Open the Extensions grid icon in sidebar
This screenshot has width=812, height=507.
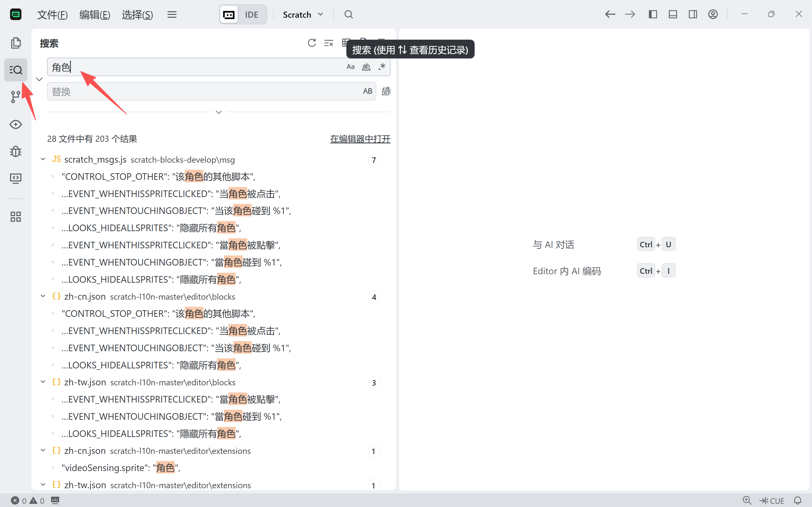click(16, 217)
